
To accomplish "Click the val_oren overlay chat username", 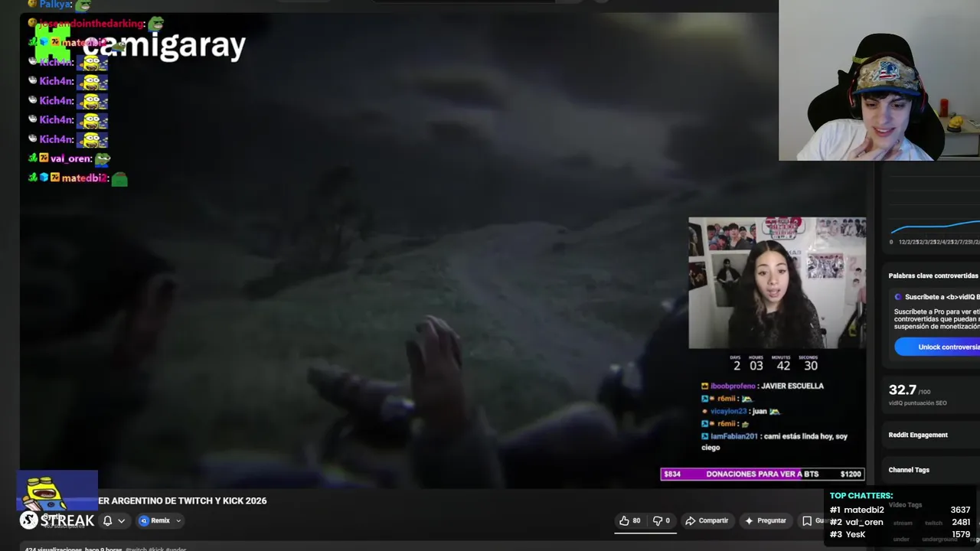I will point(70,158).
